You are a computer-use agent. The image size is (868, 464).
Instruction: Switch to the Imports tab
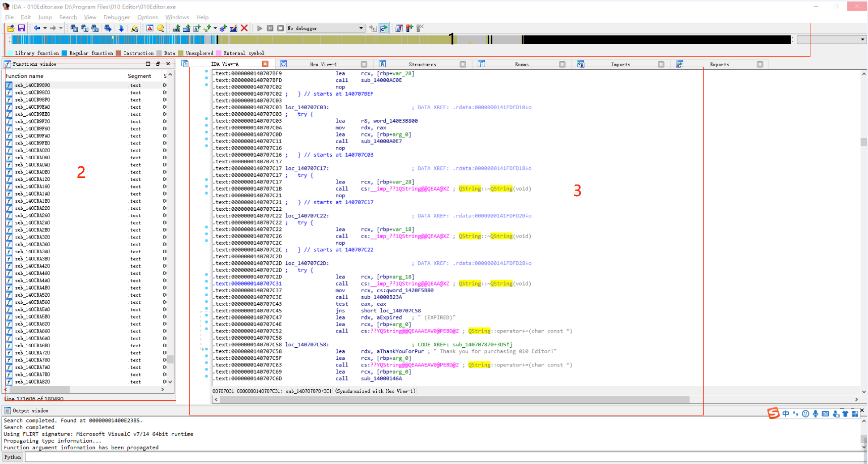click(x=621, y=64)
